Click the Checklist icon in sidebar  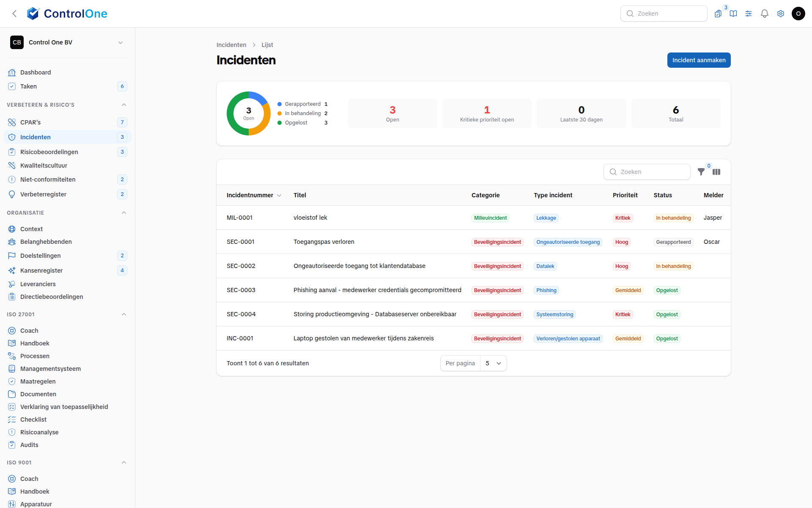tap(12, 420)
